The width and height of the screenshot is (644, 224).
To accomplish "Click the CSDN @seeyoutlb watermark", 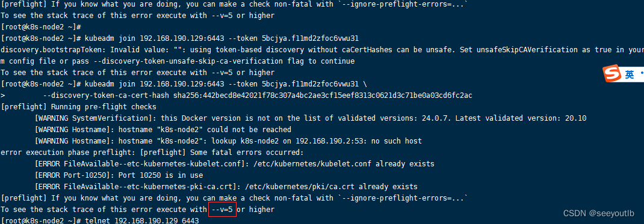I will (599, 213).
